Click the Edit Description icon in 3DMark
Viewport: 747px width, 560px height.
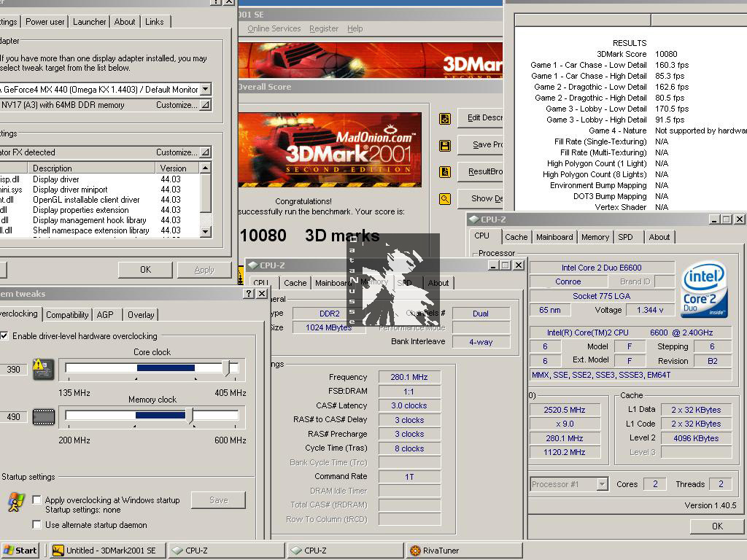point(445,119)
